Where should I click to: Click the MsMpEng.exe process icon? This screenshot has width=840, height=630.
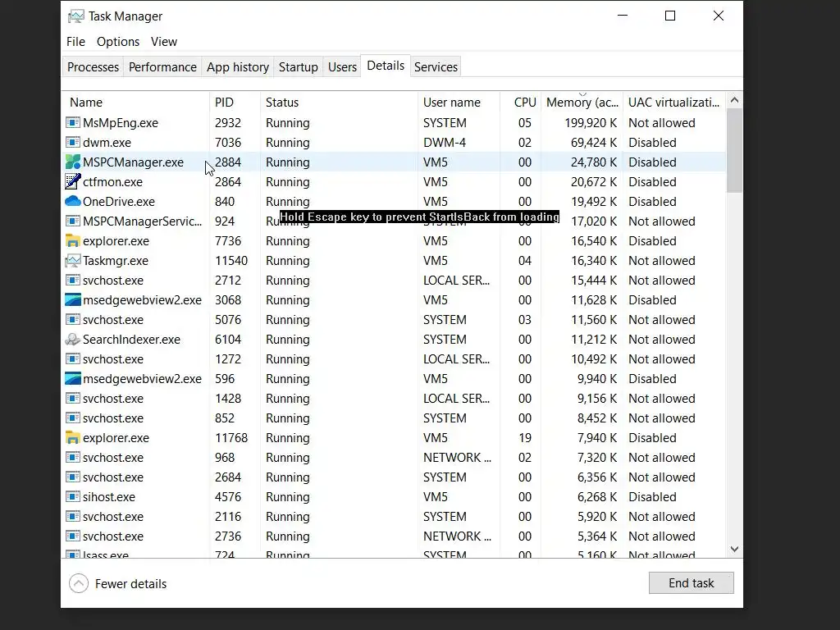click(72, 123)
